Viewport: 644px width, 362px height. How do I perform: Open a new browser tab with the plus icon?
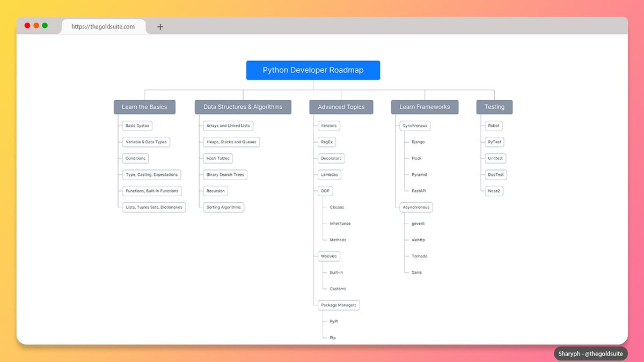[160, 26]
